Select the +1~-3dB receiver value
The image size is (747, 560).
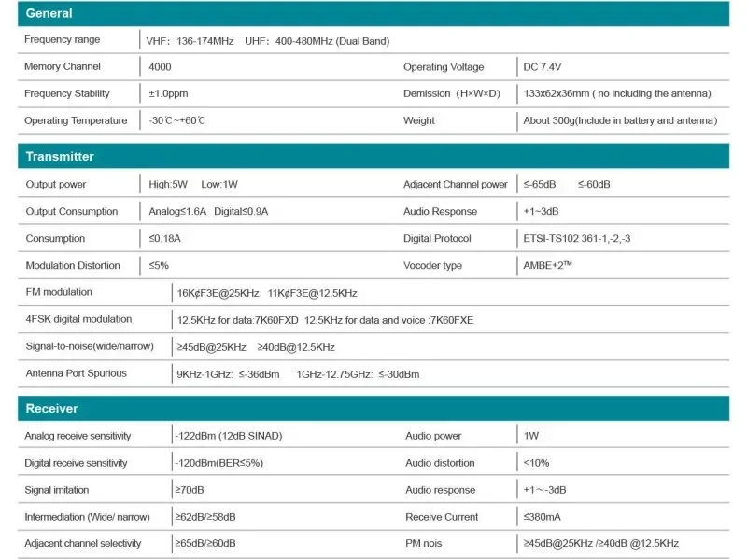tap(544, 491)
